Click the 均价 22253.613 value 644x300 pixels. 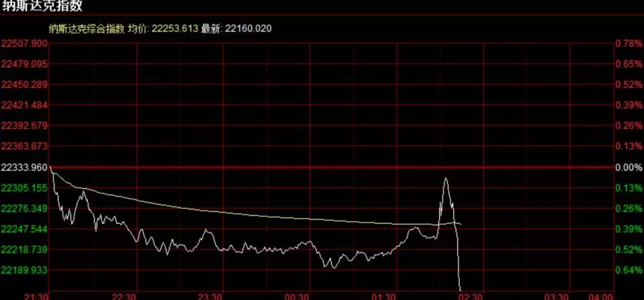click(x=163, y=28)
